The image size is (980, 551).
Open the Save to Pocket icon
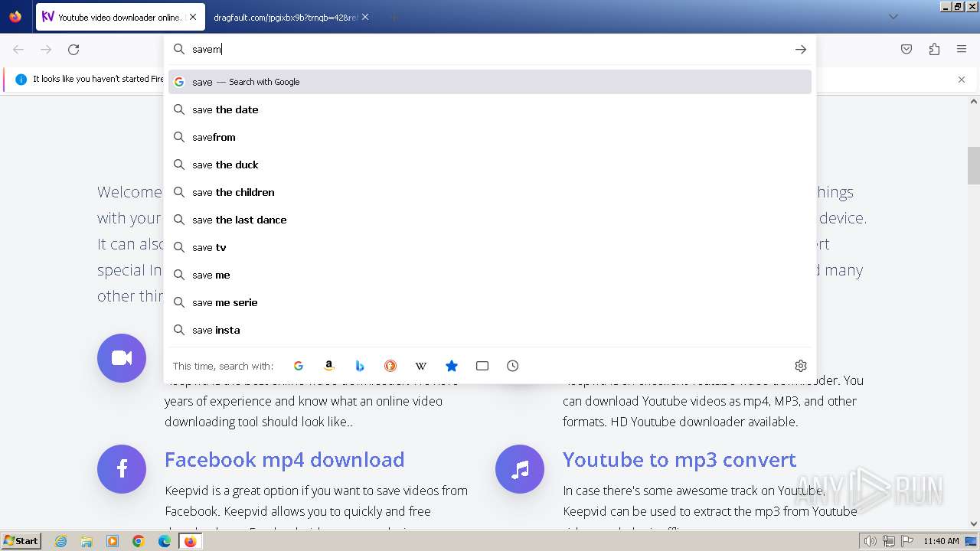coord(906,49)
